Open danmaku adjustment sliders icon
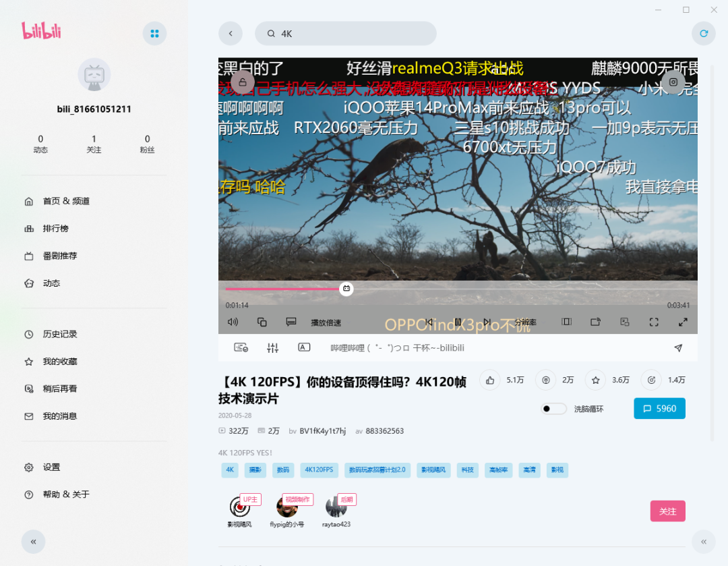 tap(272, 347)
